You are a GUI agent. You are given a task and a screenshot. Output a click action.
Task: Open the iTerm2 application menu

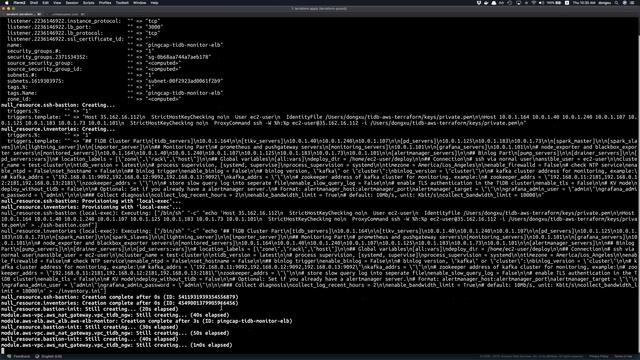(19, 2)
